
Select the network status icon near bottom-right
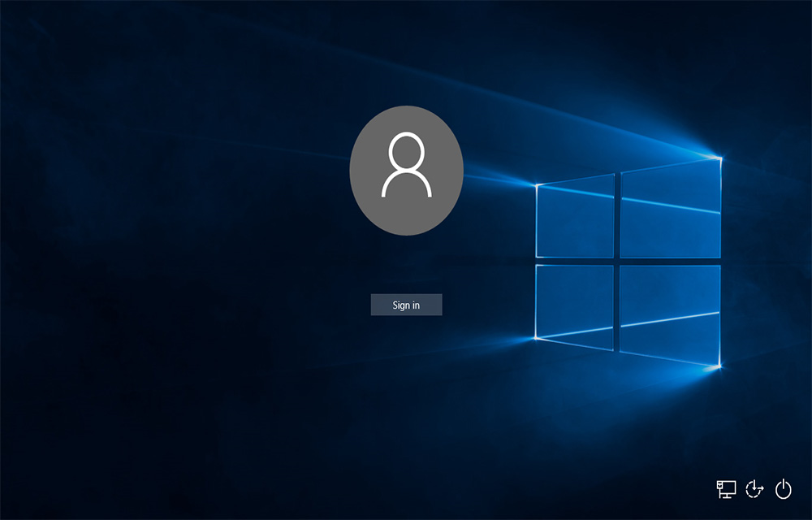tap(728, 489)
